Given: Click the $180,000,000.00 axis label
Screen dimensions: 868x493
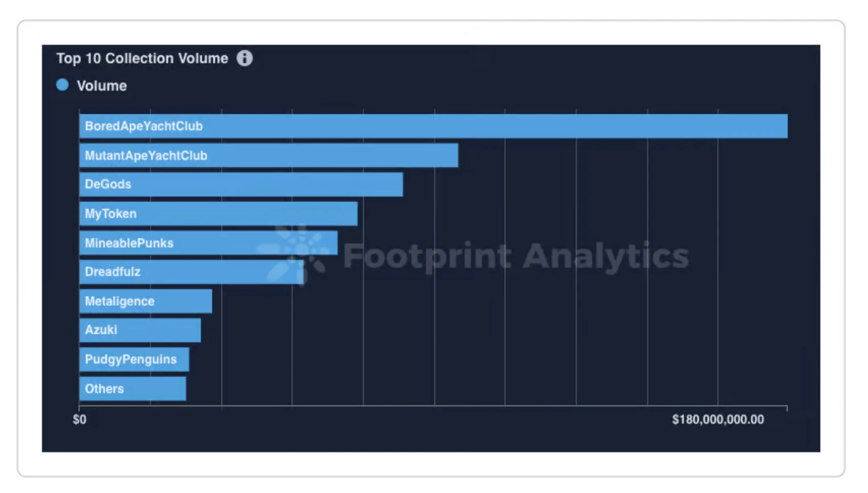Looking at the screenshot, I should coord(718,420).
